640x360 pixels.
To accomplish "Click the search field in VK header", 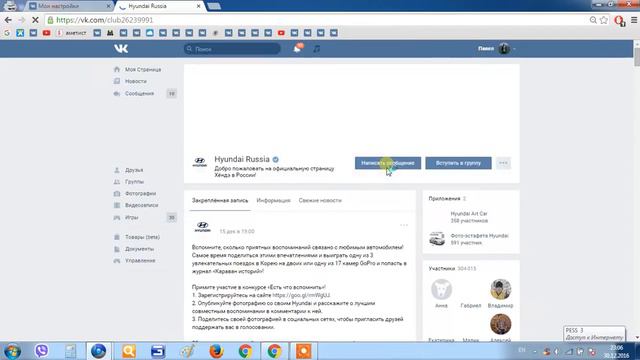I will 232,49.
